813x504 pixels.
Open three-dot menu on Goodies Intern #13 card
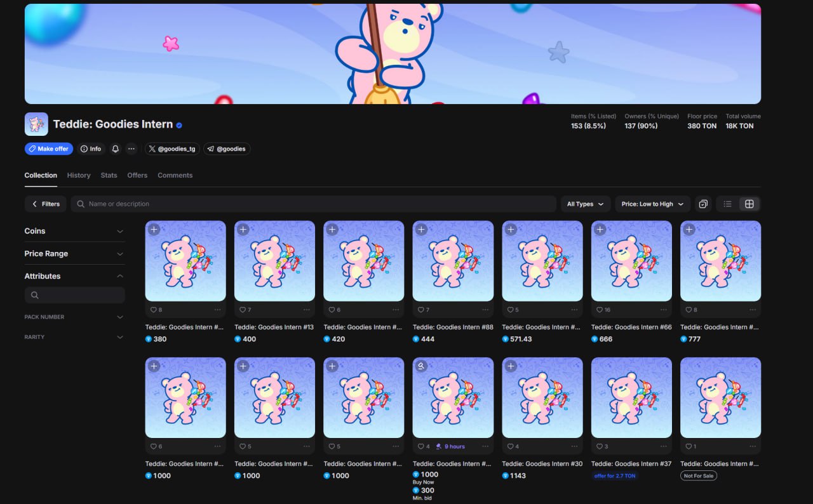(307, 310)
